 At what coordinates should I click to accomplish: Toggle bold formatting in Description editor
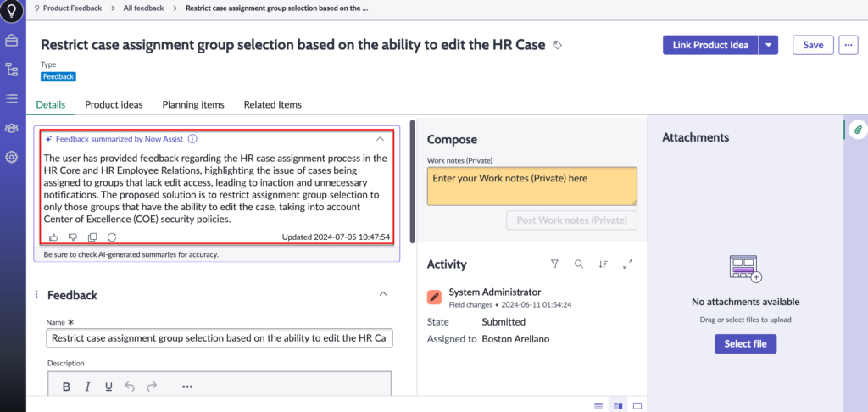(66, 387)
